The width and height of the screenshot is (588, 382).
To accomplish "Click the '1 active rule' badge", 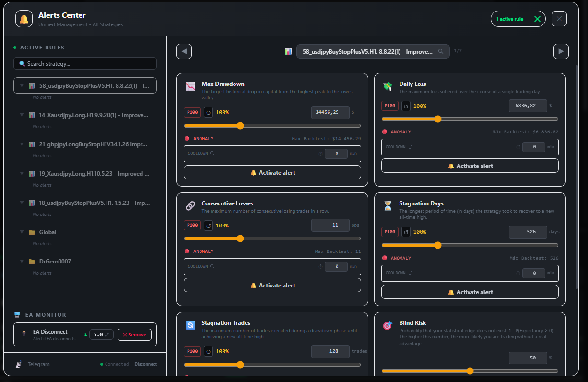I will pyautogui.click(x=510, y=19).
